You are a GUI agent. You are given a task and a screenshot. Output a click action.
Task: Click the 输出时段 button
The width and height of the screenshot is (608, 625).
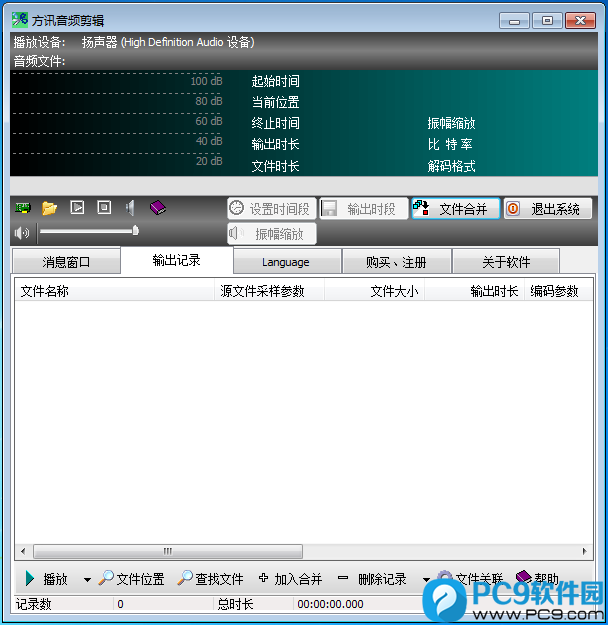tap(364, 208)
